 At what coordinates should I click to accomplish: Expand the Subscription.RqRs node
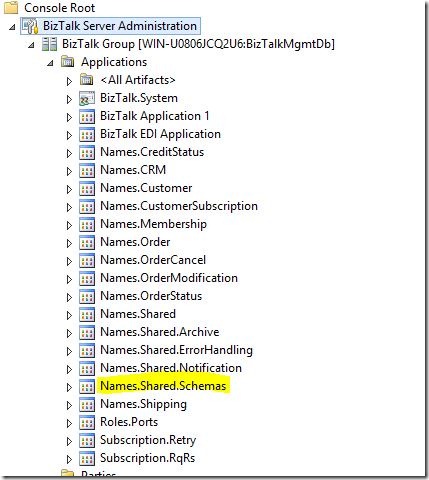pyautogui.click(x=69, y=459)
